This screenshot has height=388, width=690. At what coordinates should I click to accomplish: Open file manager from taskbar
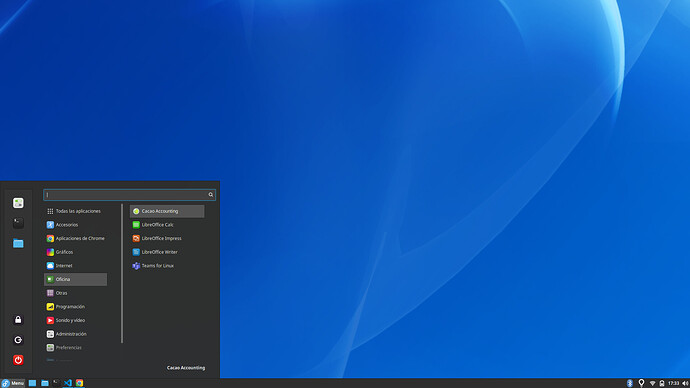pyautogui.click(x=44, y=383)
